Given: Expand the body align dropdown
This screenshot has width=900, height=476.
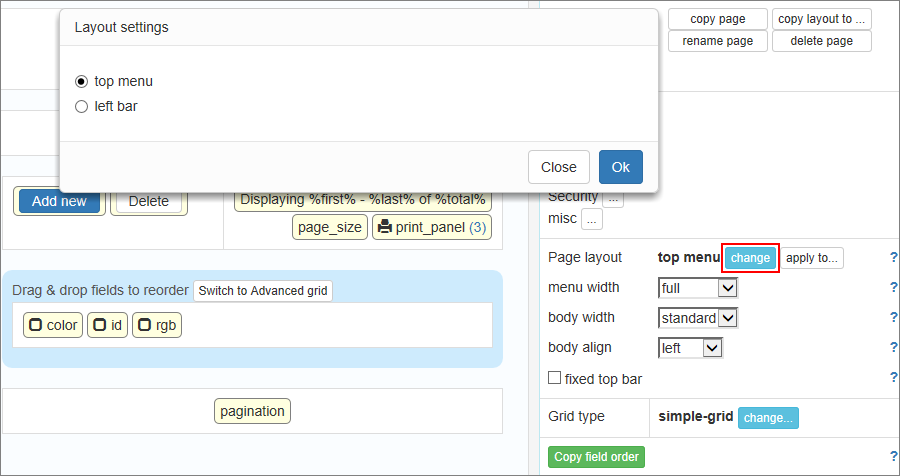Looking at the screenshot, I should point(690,348).
